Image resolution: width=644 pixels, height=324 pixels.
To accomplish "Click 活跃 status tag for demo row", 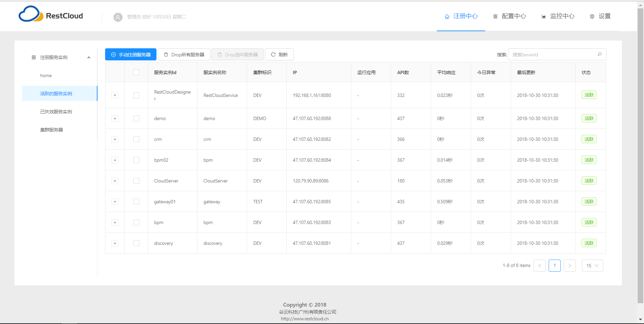I will coord(589,118).
